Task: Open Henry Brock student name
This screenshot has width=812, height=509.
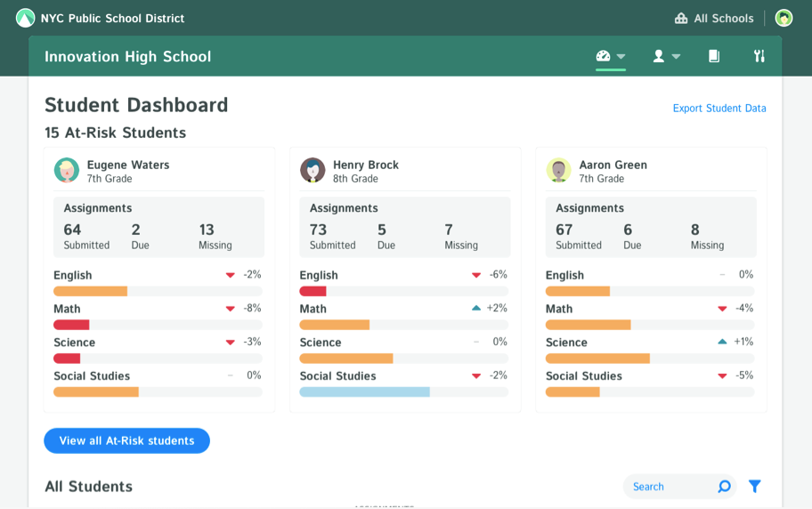Action: tap(366, 165)
